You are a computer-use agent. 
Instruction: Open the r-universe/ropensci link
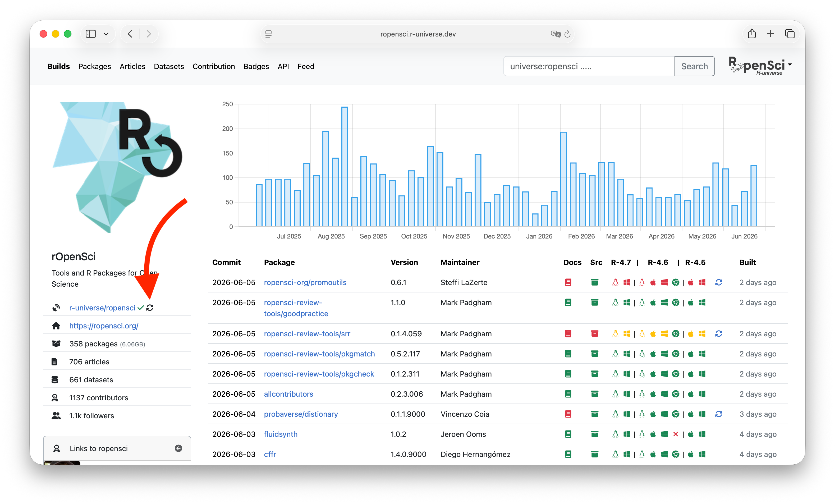(102, 308)
